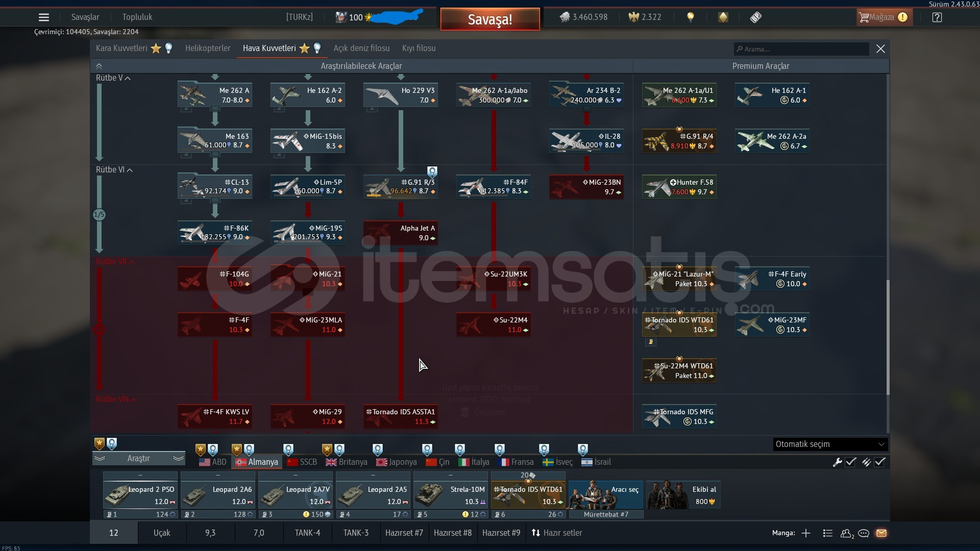Switch to Kıyı filosu tab
Viewport: 980px width, 551px height.
coord(419,48)
